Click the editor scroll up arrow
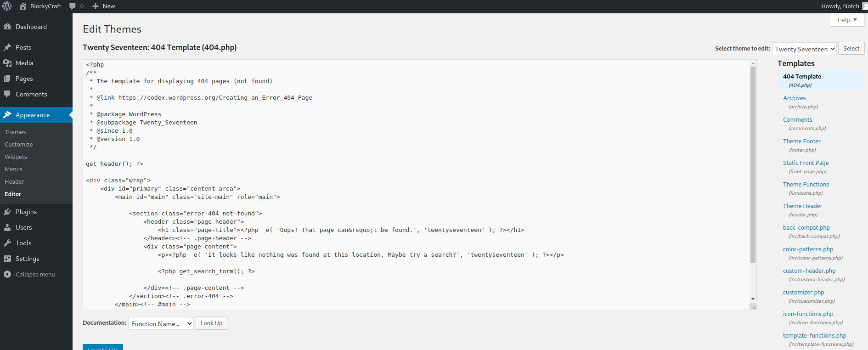Image resolution: width=868 pixels, height=350 pixels. (753, 63)
